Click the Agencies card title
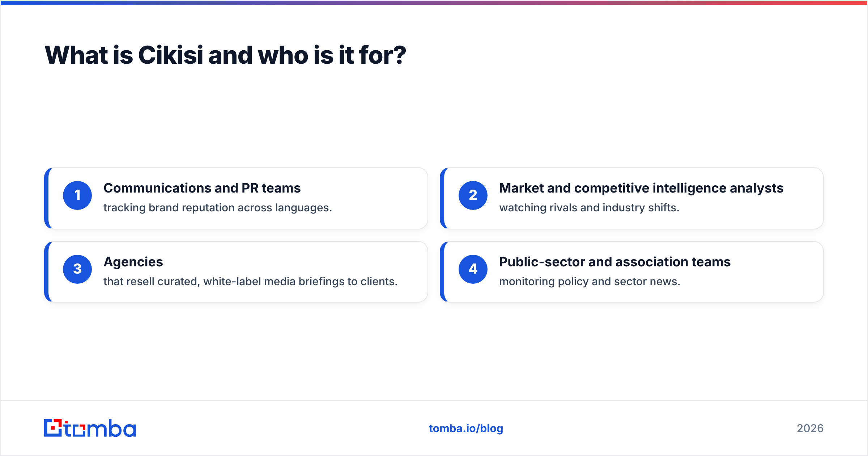 tap(133, 262)
